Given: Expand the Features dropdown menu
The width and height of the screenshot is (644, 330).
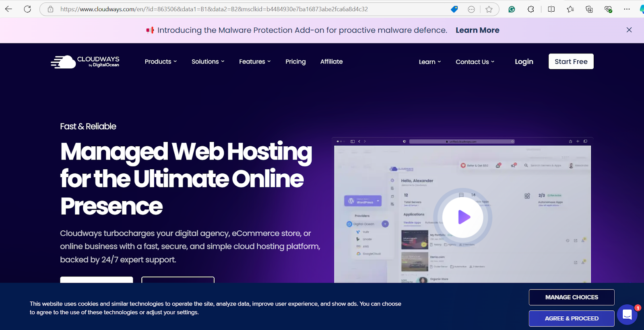Looking at the screenshot, I should 255,61.
